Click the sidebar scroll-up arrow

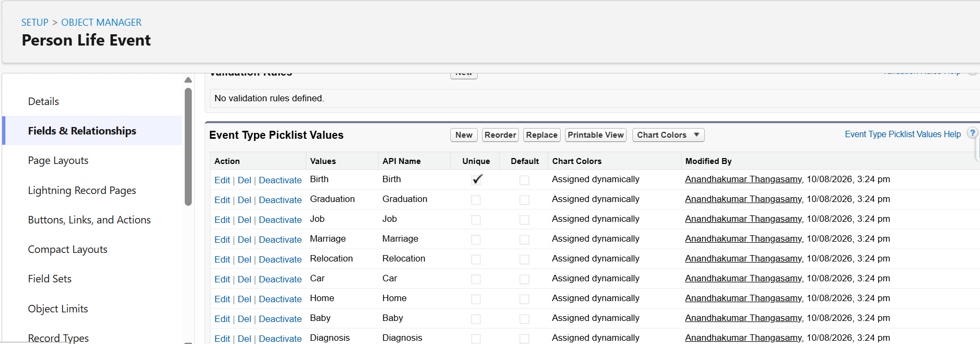click(188, 80)
